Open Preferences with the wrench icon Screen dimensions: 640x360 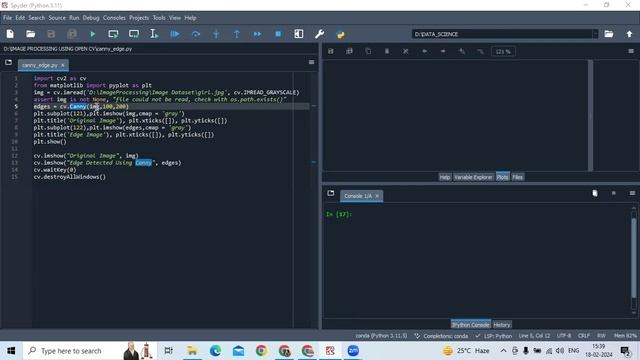point(320,34)
